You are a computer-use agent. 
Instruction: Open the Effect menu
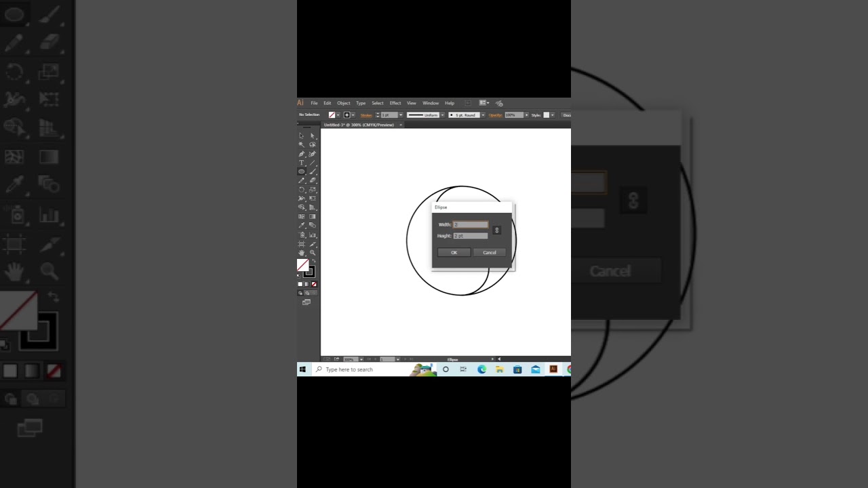[x=395, y=103]
